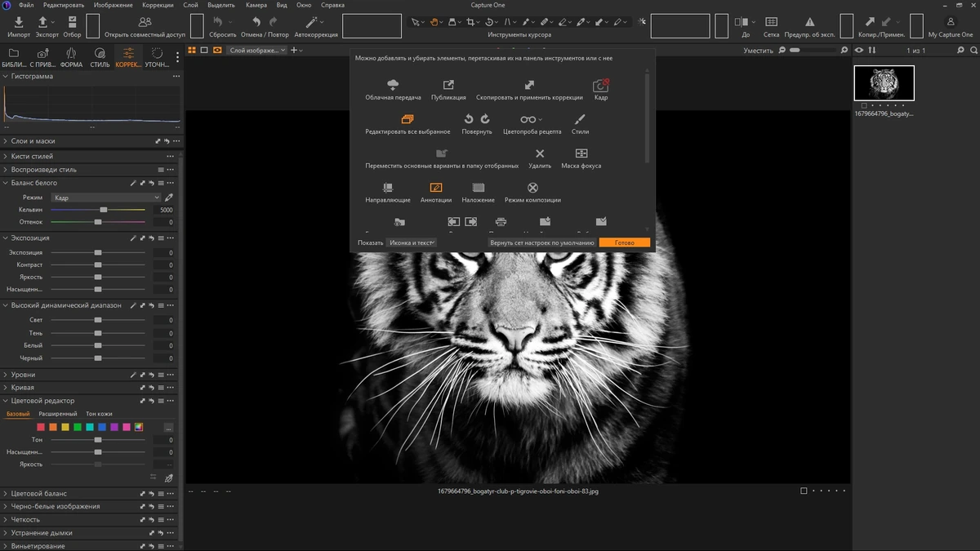The image size is (980, 551).
Task: Click the Публикация icon in customize panel
Action: 448,85
